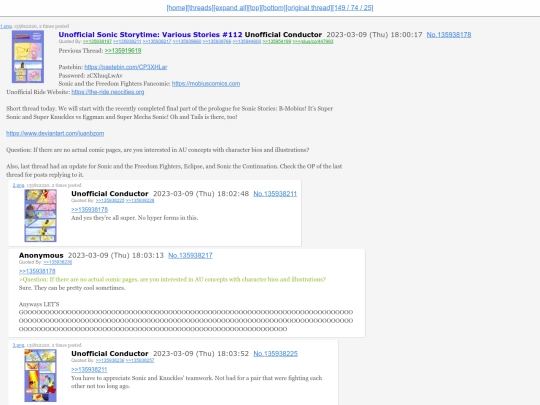Screen dimensions: 540x405
Task: Open the [original thread] link
Action: tap(309, 8)
